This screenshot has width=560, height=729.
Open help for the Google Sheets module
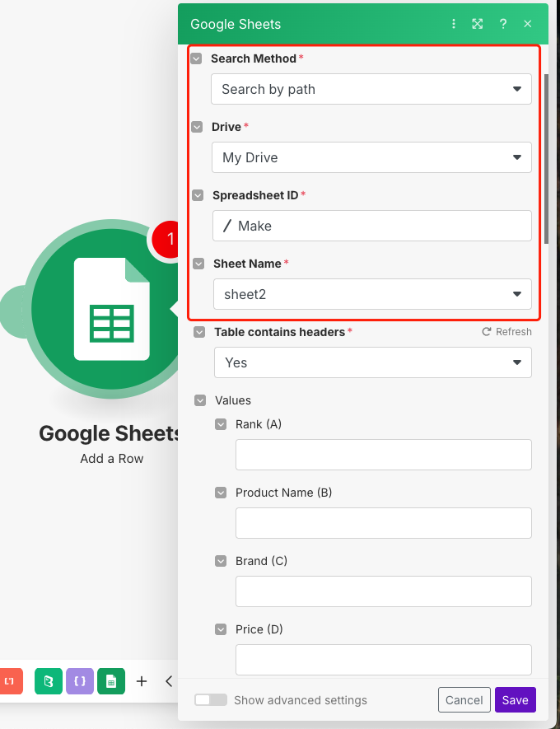[503, 24]
